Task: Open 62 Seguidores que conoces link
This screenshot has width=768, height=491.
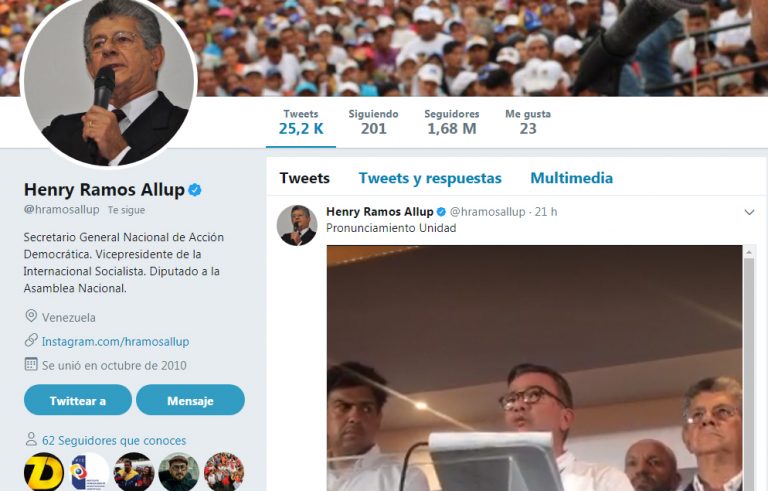Action: (x=114, y=441)
